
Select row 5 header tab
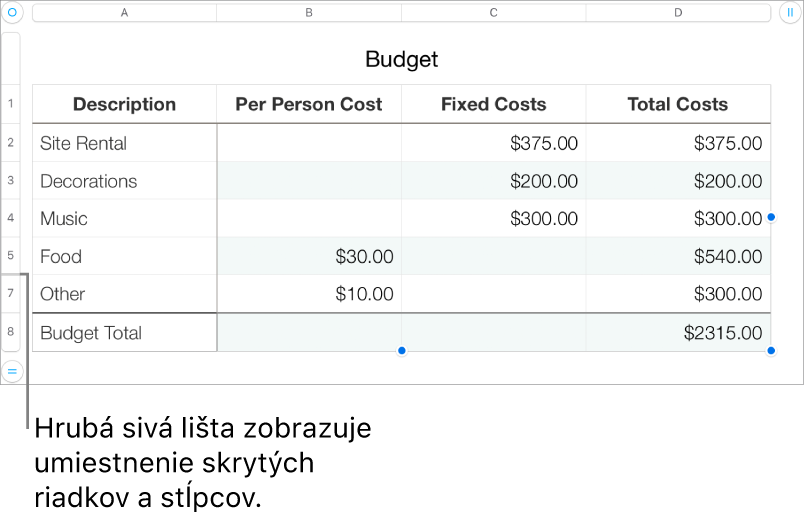[x=11, y=256]
